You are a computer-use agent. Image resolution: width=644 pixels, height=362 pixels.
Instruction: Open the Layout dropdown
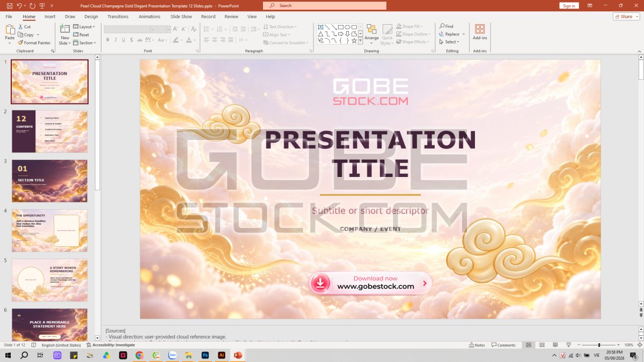(84, 27)
